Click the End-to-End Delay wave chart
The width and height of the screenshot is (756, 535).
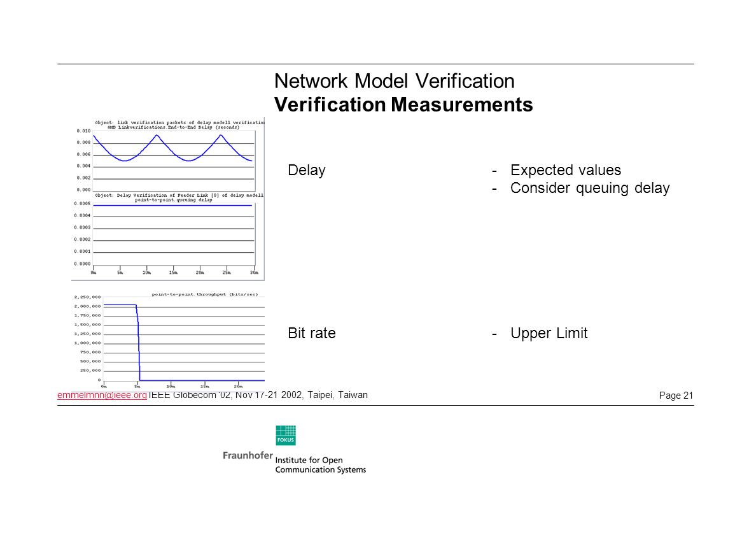click(x=174, y=160)
